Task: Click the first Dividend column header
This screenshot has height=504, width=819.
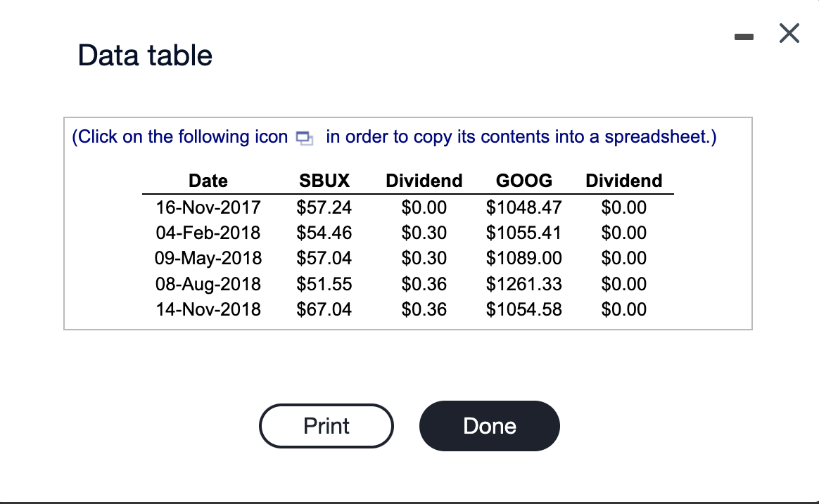Action: [x=424, y=181]
